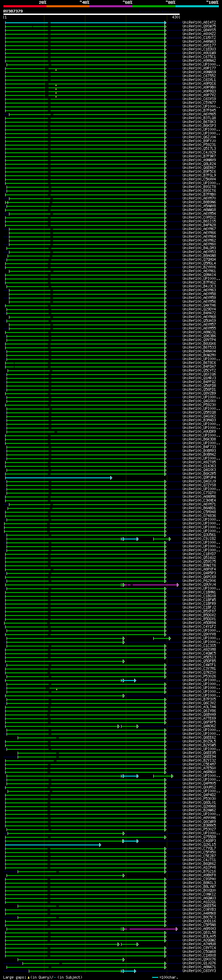
Task: Click the Large gaps legend text
Action: [x=43, y=977]
